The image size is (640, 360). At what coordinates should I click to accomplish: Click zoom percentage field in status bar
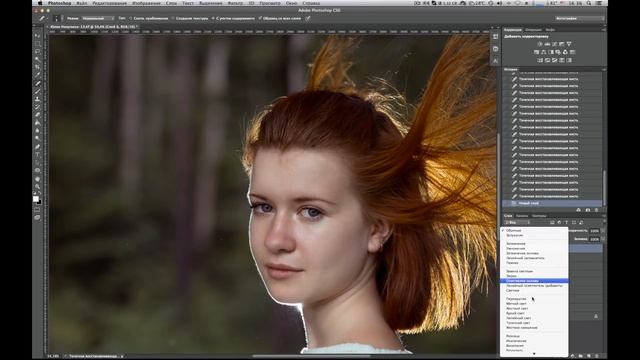(x=53, y=356)
